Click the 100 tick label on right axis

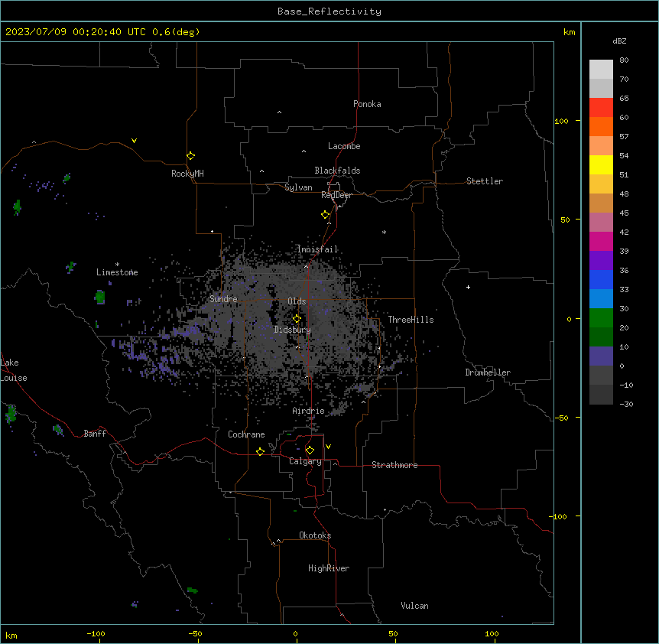(561, 121)
